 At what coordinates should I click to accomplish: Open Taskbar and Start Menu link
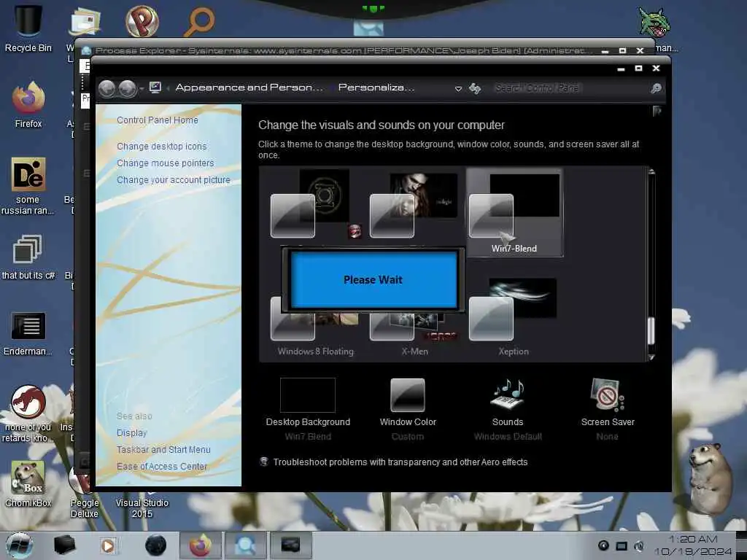[163, 449]
